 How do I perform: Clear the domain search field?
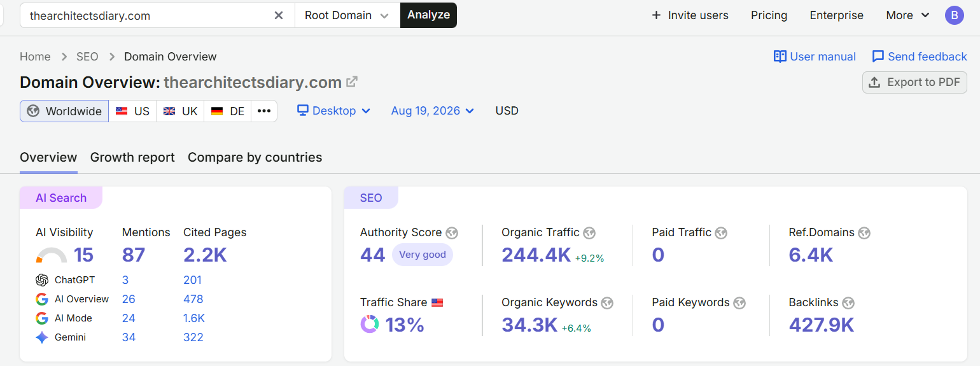pos(279,15)
